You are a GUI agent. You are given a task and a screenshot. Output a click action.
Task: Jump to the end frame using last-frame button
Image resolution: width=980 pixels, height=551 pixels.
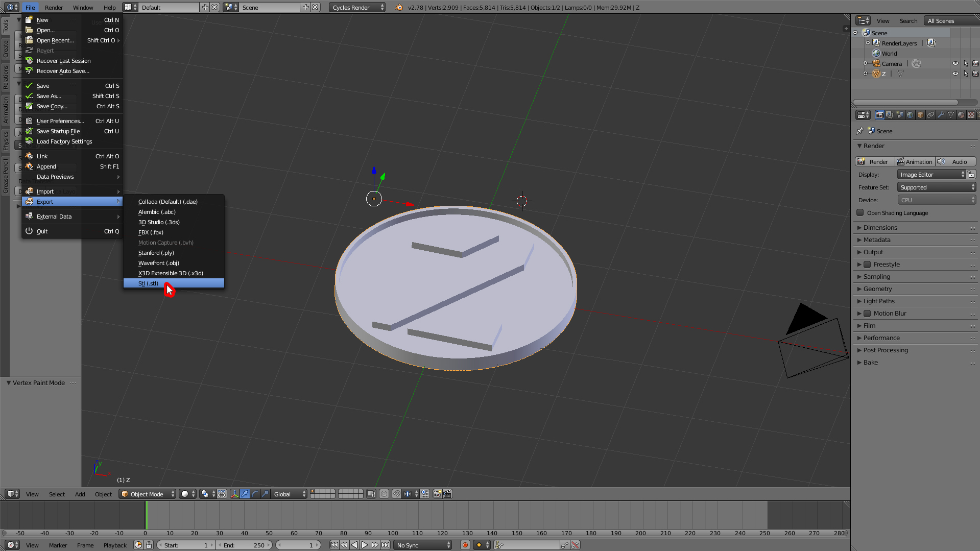point(386,545)
